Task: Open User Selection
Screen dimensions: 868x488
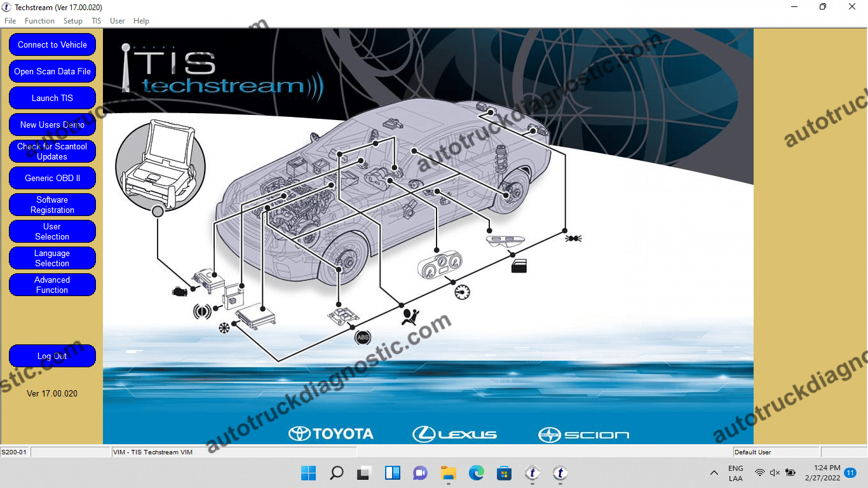Action: click(x=52, y=231)
